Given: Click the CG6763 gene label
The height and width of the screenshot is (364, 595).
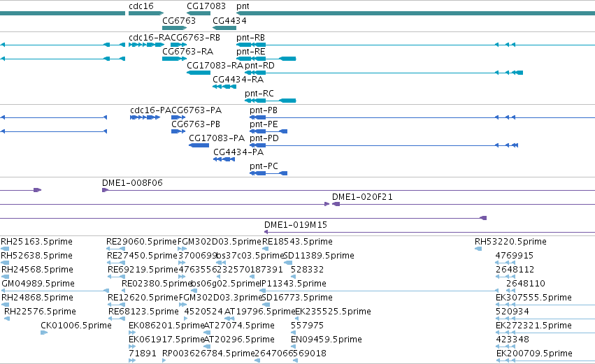Looking at the screenshot, I should (x=179, y=20).
